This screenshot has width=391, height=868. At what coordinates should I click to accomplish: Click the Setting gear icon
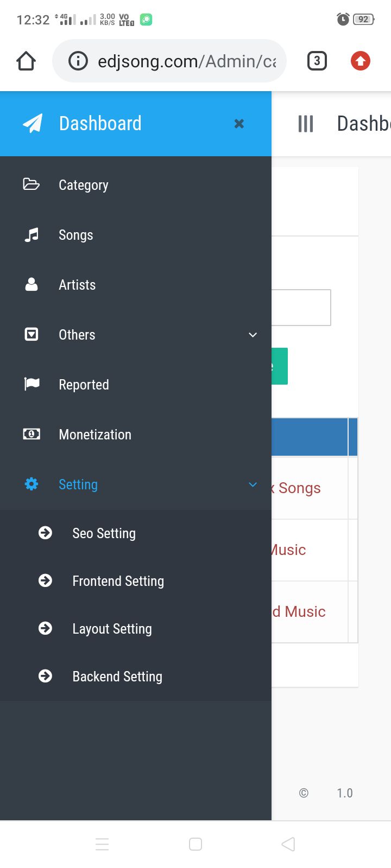tap(31, 484)
